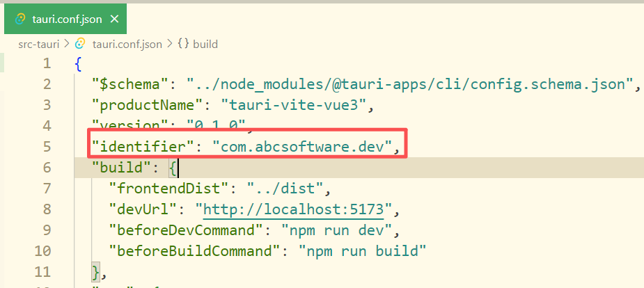Image resolution: width=644 pixels, height=288 pixels.
Task: Click line number 10
Action: pos(42,251)
